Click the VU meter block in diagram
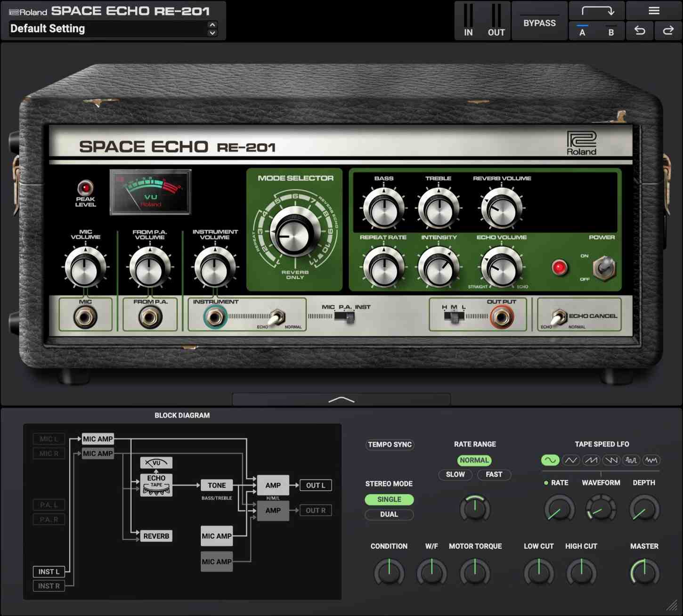683x616 pixels. pyautogui.click(x=156, y=462)
